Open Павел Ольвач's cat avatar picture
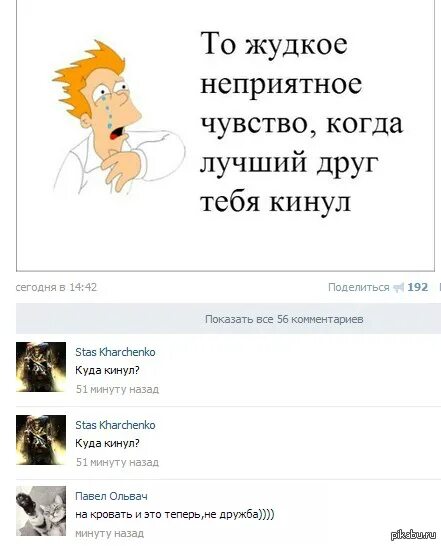The image size is (441, 546). point(41,511)
